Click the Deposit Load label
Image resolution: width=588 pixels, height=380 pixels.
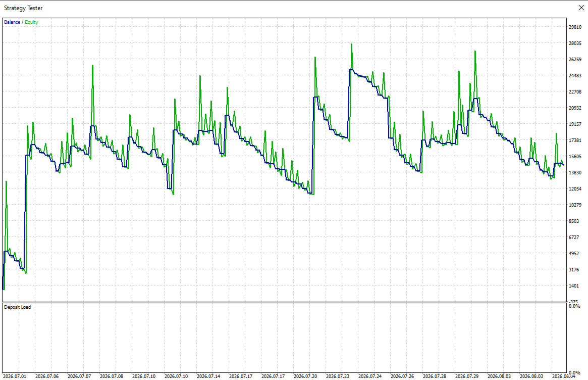17,307
